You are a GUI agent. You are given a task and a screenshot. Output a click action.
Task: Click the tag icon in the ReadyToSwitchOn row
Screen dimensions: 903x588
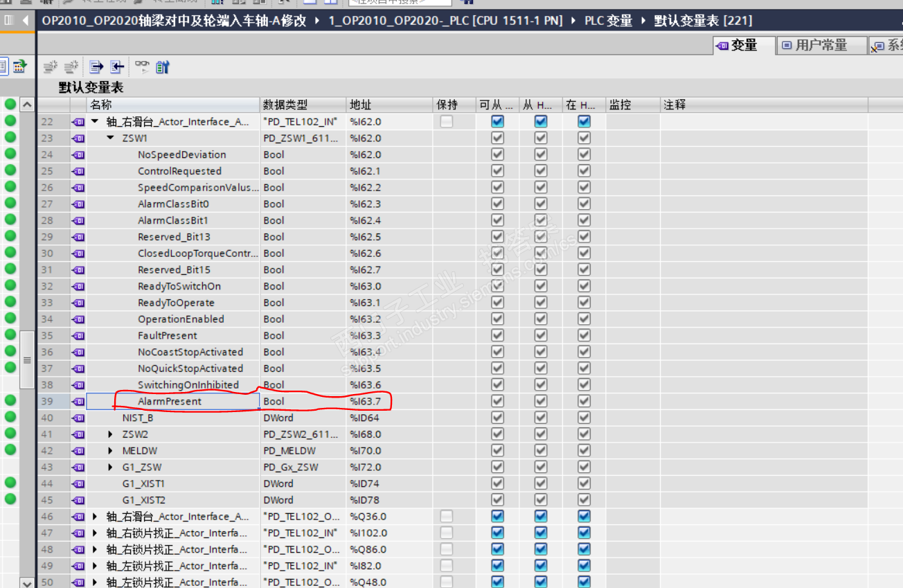tap(78, 287)
